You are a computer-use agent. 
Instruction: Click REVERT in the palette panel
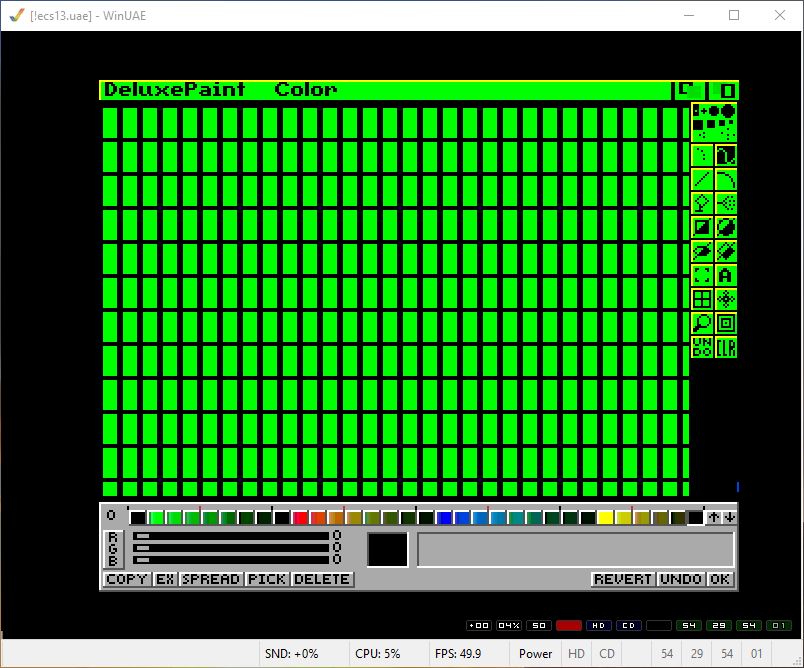pyautogui.click(x=623, y=579)
